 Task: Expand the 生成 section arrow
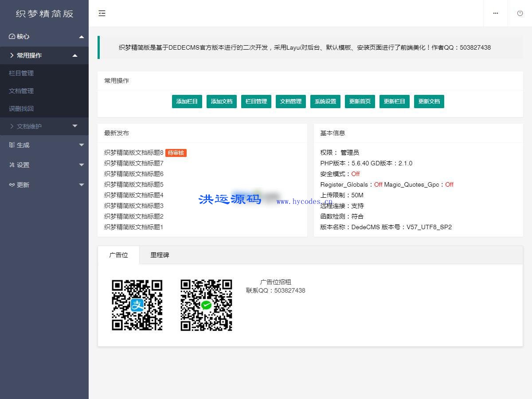click(82, 145)
